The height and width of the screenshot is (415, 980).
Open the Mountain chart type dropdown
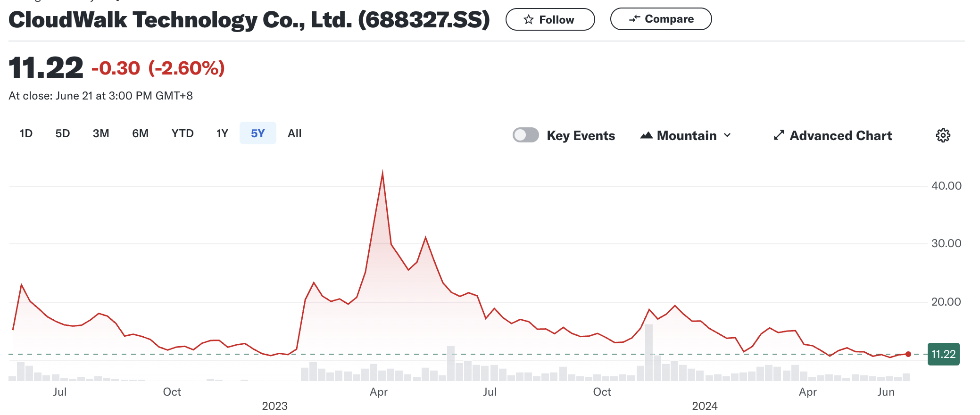click(685, 136)
